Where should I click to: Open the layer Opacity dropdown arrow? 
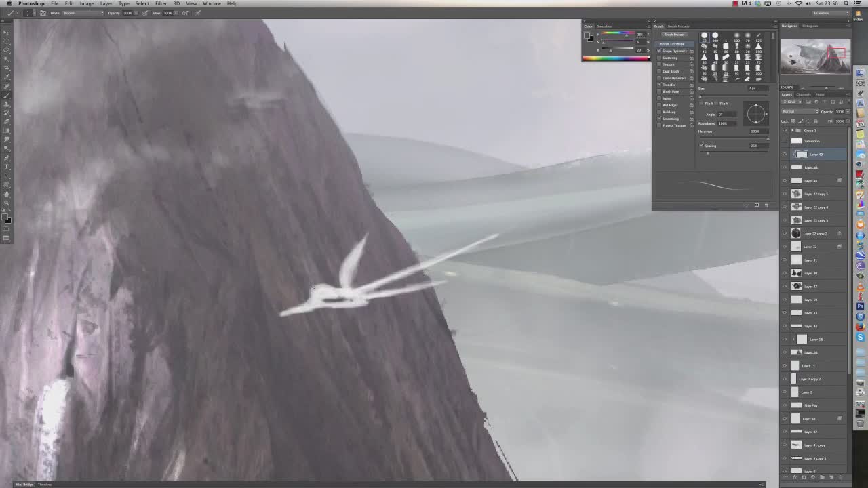point(846,111)
